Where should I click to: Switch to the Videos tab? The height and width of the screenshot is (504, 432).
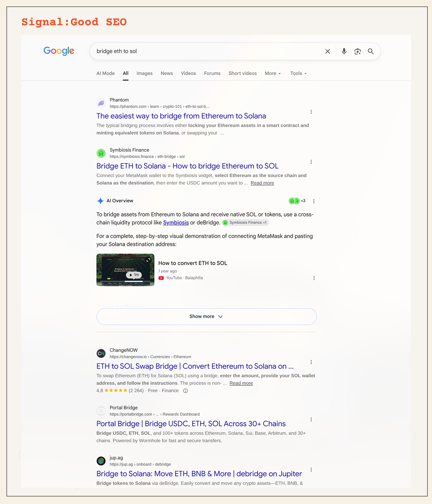tap(188, 73)
